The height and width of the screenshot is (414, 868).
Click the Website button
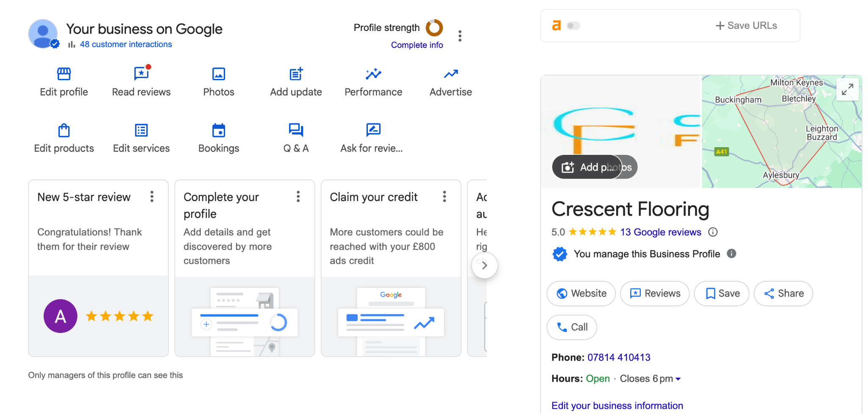pyautogui.click(x=581, y=294)
